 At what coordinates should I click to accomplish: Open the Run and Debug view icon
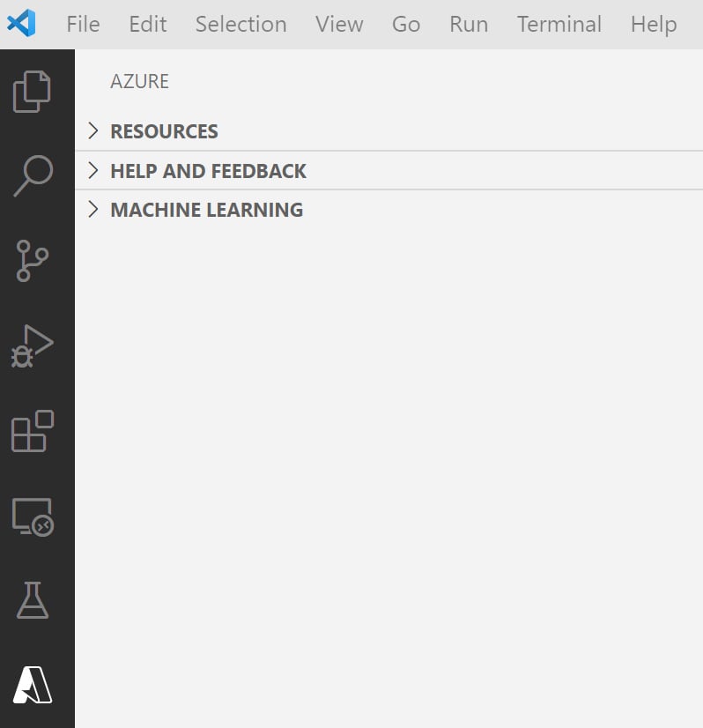click(x=32, y=345)
